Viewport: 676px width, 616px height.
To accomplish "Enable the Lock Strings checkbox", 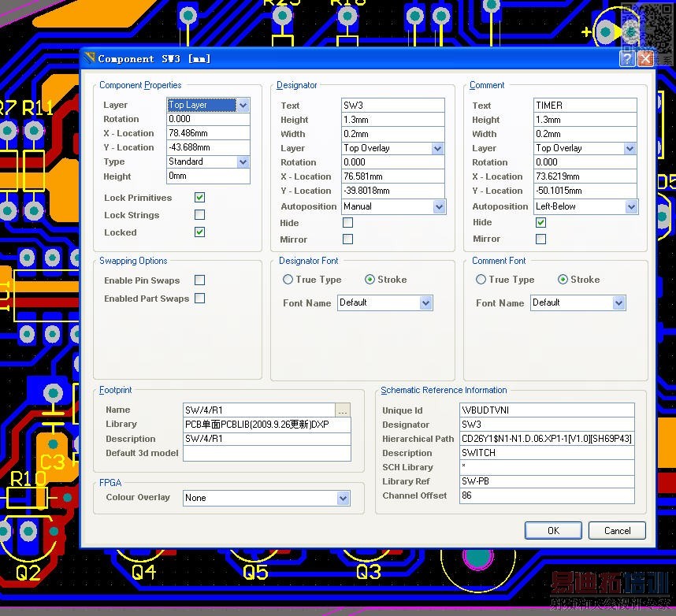I will point(199,215).
